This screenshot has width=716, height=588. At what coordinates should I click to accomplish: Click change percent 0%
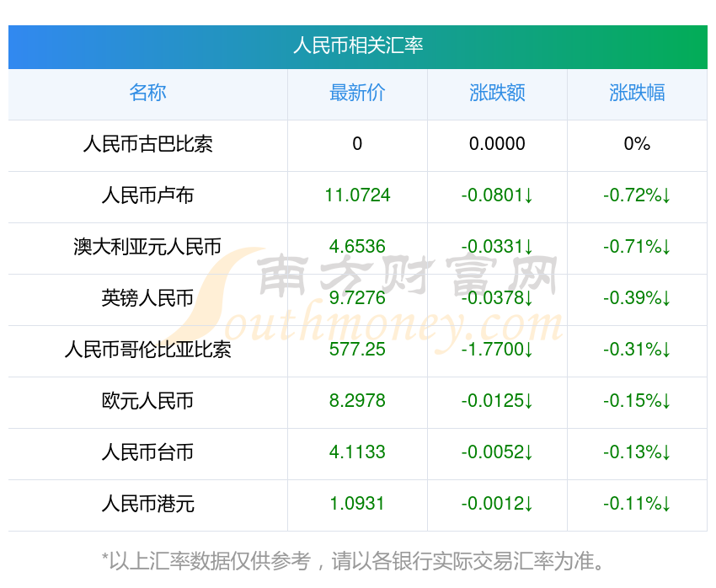tap(637, 144)
